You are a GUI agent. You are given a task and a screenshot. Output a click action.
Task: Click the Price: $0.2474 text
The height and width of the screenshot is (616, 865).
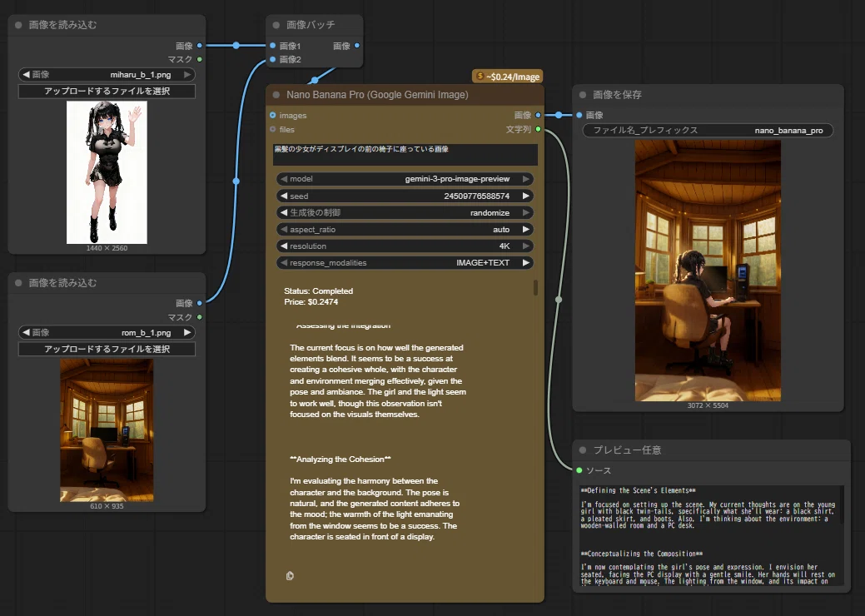(311, 302)
